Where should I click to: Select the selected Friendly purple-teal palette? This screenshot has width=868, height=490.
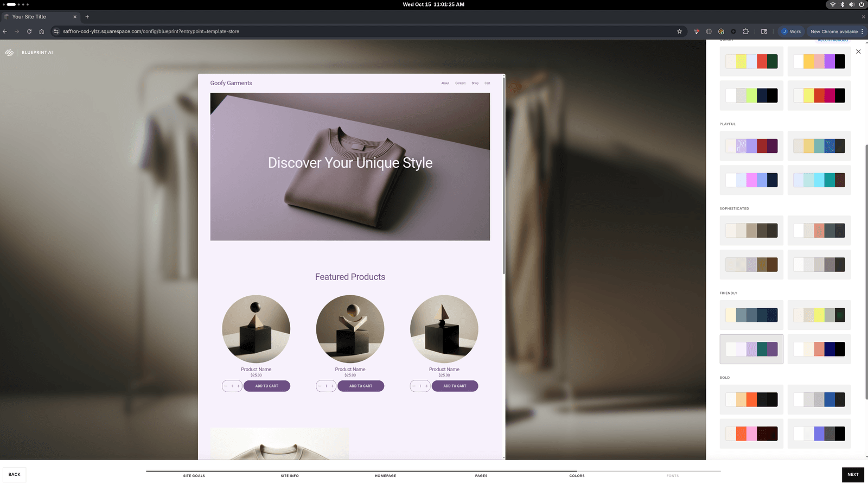(x=751, y=349)
